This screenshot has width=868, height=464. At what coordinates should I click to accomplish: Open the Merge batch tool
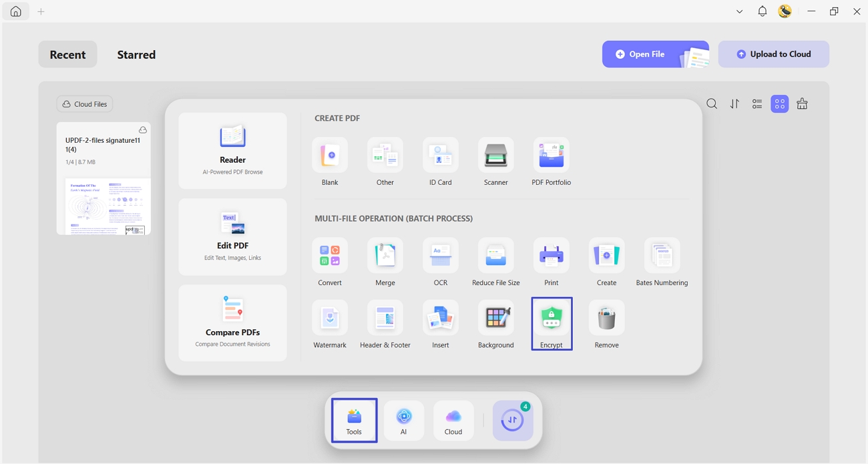pyautogui.click(x=385, y=256)
